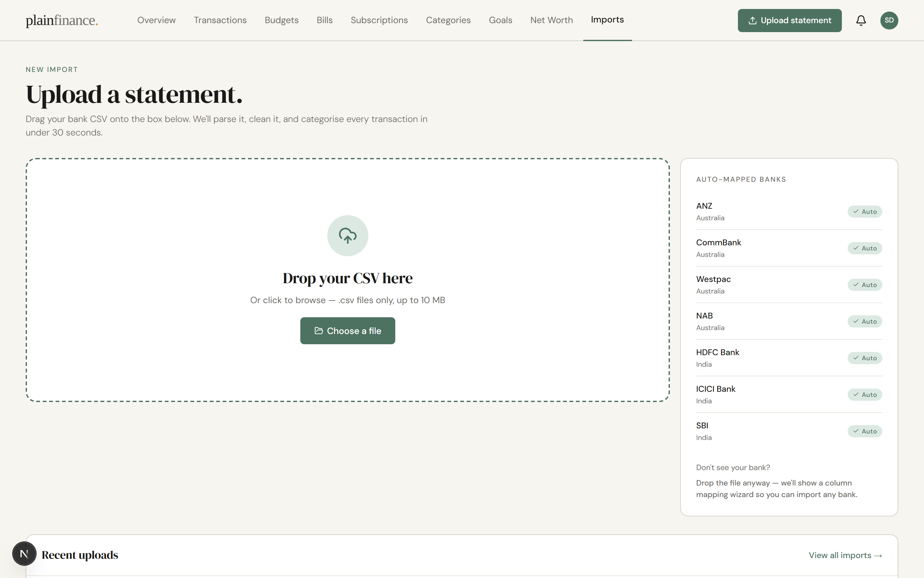Select the SBI bank name
This screenshot has width=924, height=578.
pos(702,425)
